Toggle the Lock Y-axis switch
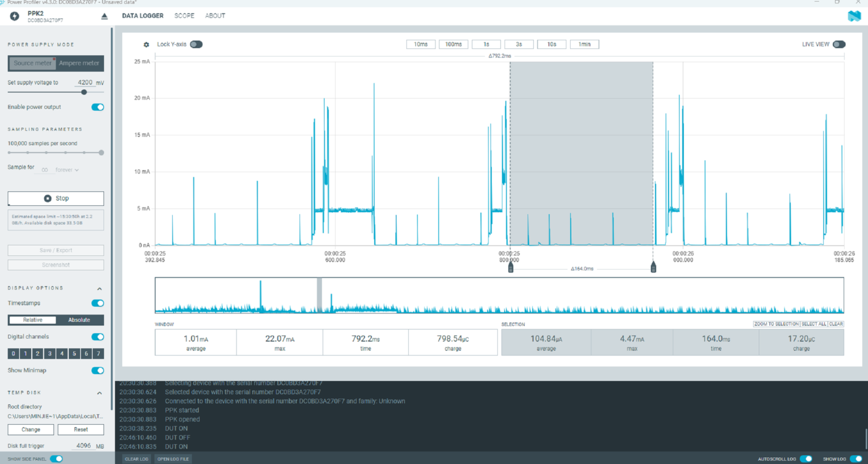 click(196, 44)
